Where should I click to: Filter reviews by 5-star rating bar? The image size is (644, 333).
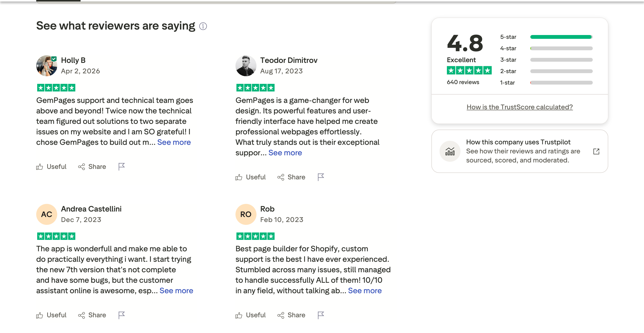pyautogui.click(x=561, y=37)
